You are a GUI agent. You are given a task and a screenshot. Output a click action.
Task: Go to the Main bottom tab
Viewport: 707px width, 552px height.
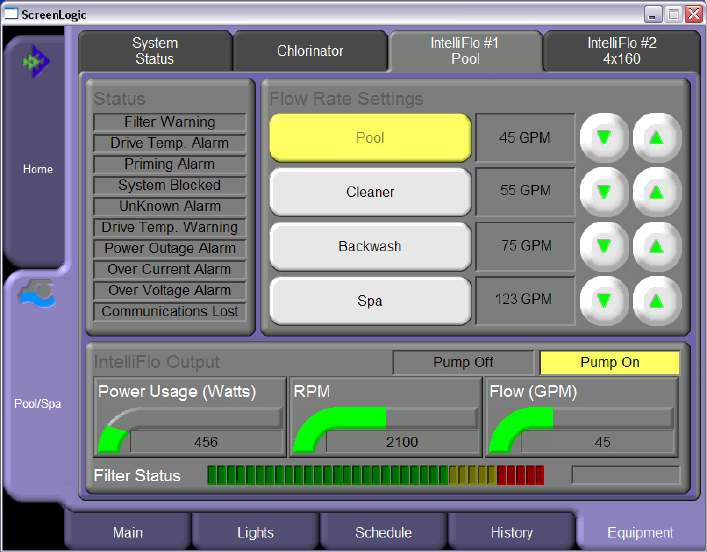click(x=128, y=532)
